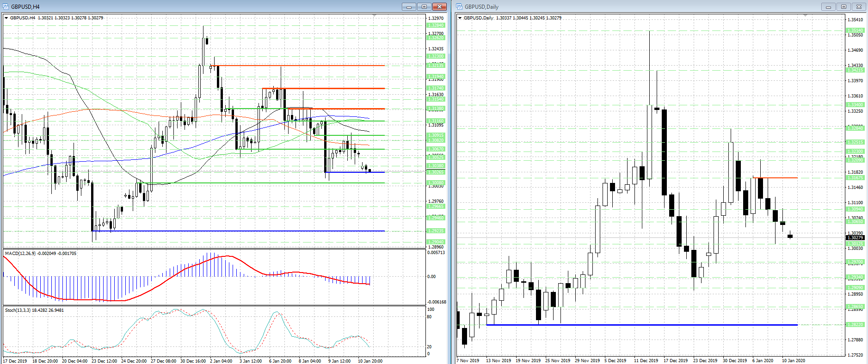868x364 pixels.
Task: Select the blue support line in Daily chart
Action: [x=642, y=325]
